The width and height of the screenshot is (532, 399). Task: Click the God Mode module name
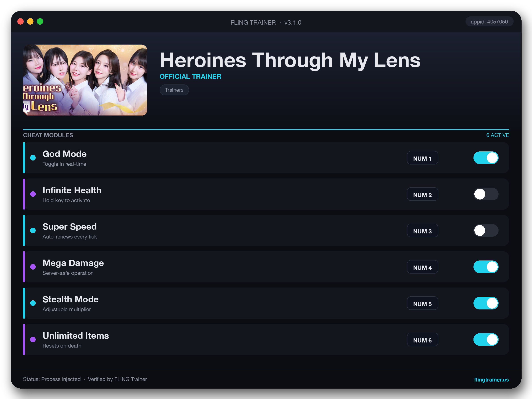tap(65, 154)
